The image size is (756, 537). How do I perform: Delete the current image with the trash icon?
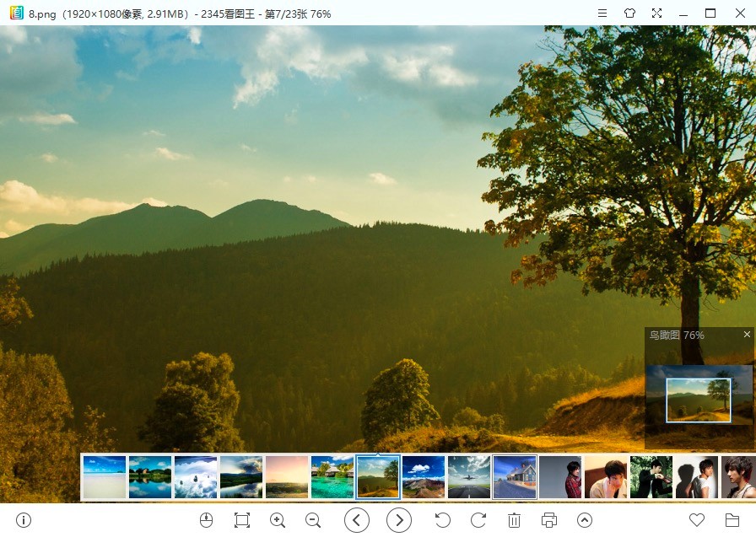(514, 520)
